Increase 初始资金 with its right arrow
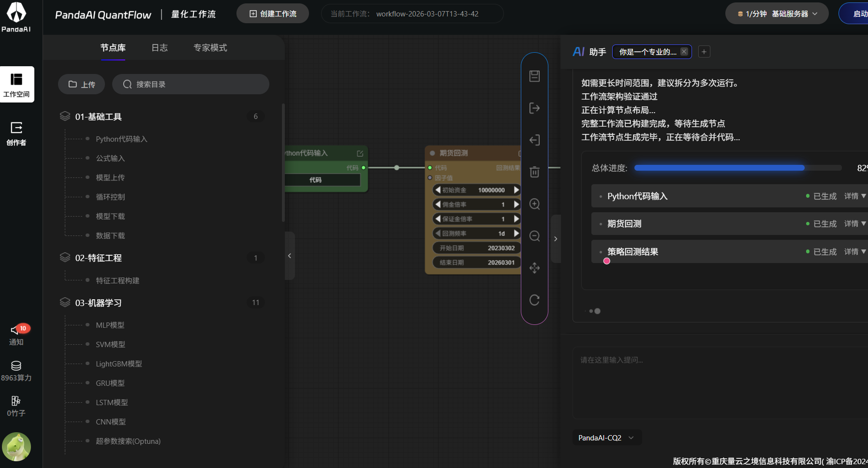Screen dimensions: 868x468 (x=516, y=190)
